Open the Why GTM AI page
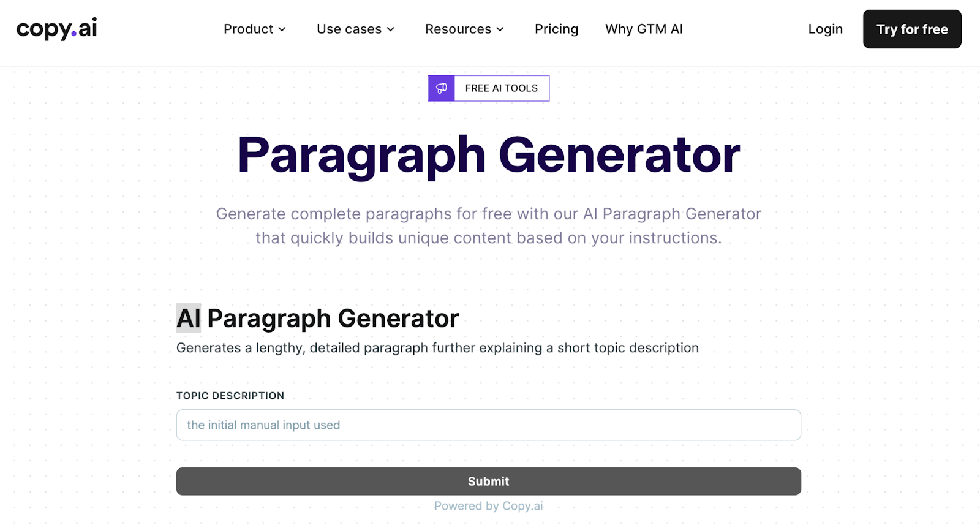This screenshot has width=980, height=525. click(644, 29)
